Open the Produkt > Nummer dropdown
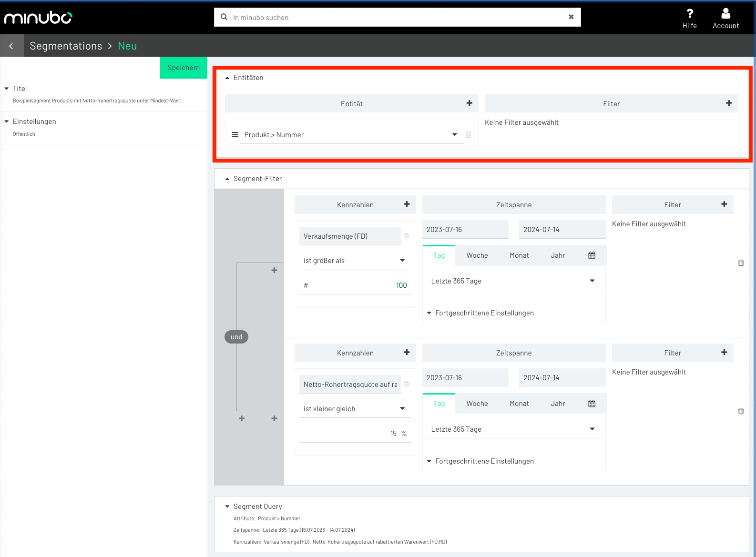Image resolution: width=756 pixels, height=557 pixels. pos(455,134)
